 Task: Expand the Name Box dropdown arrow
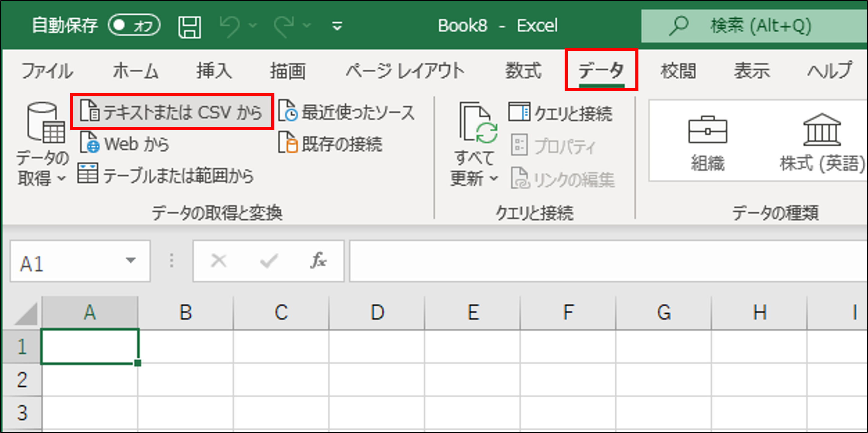point(130,261)
